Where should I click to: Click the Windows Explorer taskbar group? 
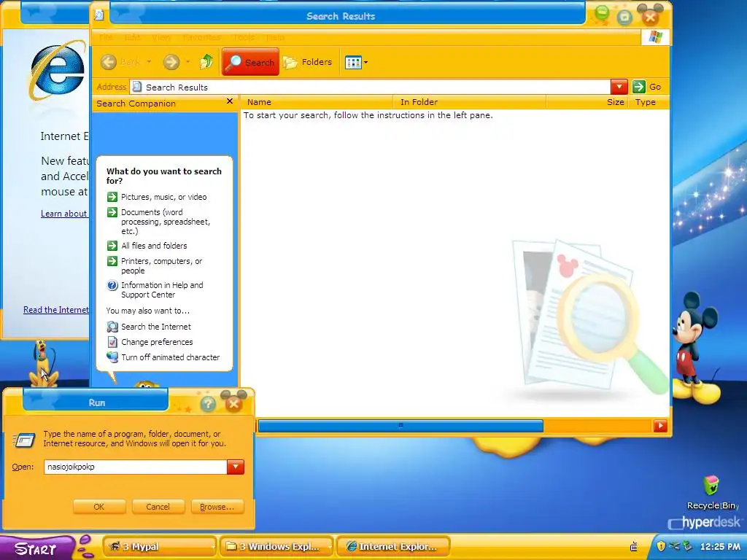(x=276, y=546)
